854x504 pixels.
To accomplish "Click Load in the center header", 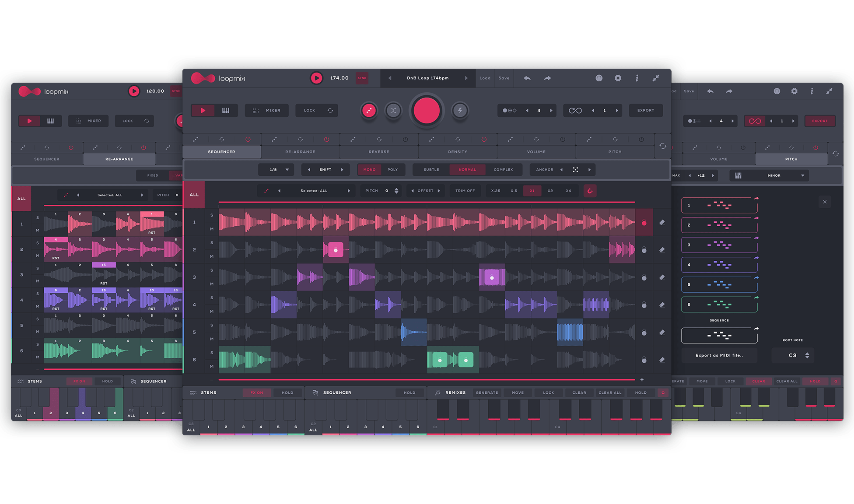I will [485, 78].
